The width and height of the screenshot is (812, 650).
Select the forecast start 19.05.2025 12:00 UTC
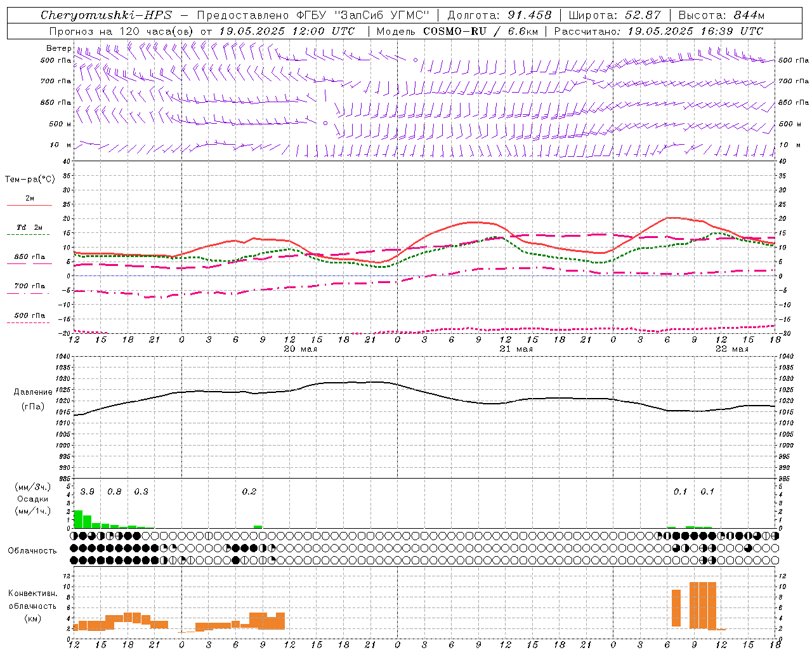287,31
